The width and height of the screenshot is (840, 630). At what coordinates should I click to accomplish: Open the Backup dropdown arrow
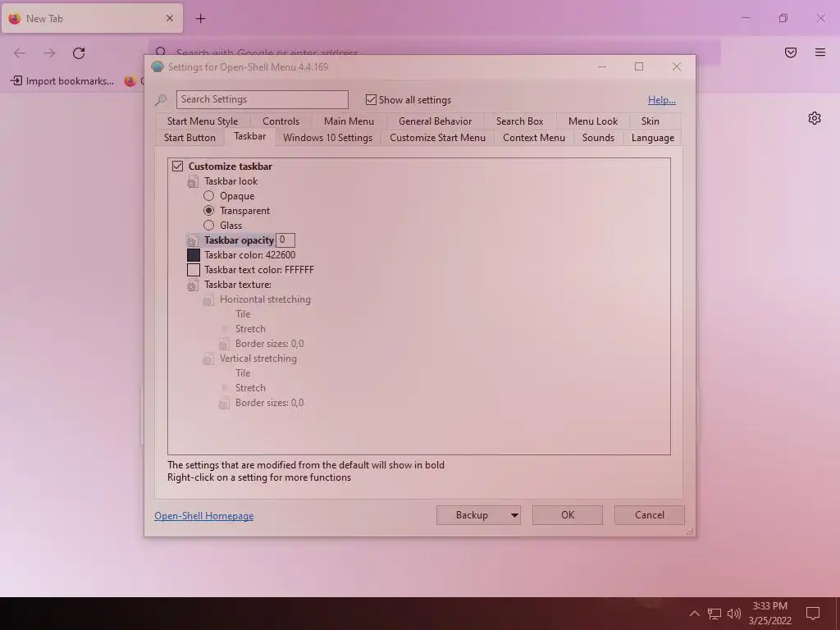pos(514,515)
